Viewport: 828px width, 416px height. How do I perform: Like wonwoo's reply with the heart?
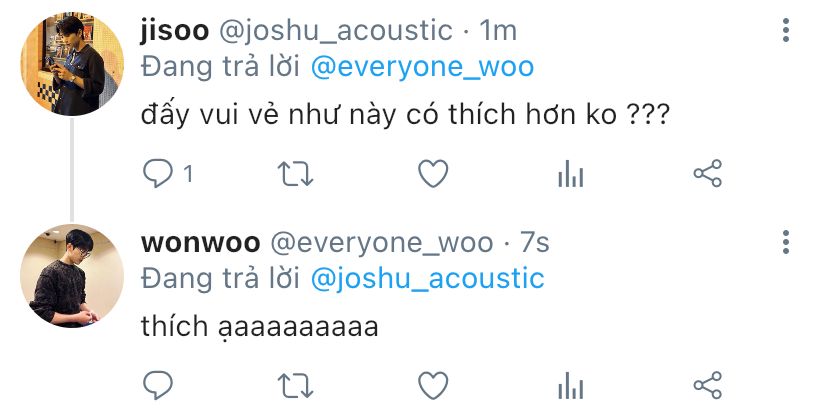[x=433, y=385]
